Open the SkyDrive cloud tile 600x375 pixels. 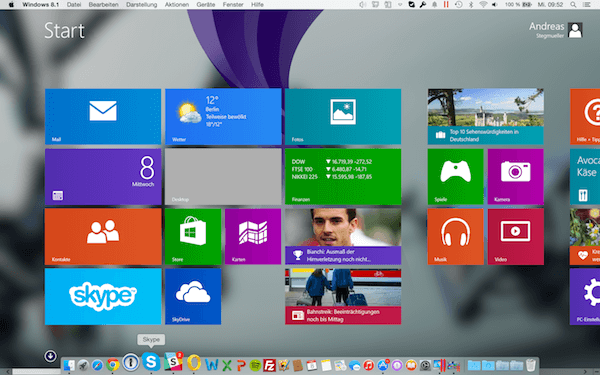pos(193,297)
